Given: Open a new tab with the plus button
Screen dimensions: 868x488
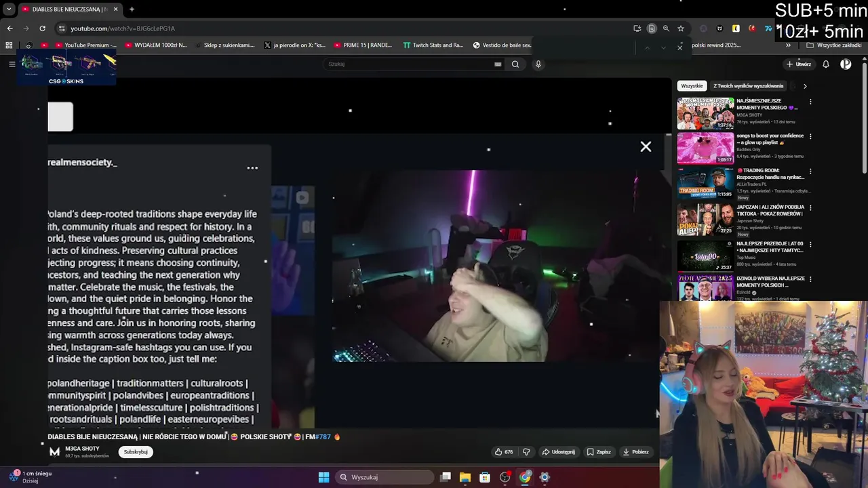Looking at the screenshot, I should pos(132,9).
